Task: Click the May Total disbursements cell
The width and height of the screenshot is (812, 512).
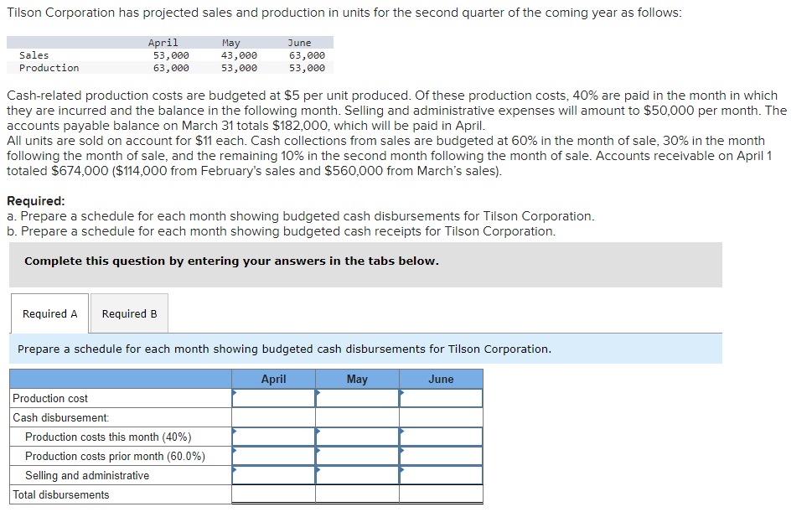Action: pyautogui.click(x=358, y=494)
